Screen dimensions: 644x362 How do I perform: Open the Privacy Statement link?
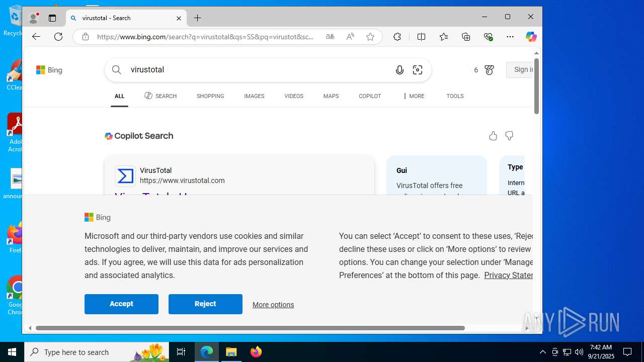[508, 275]
